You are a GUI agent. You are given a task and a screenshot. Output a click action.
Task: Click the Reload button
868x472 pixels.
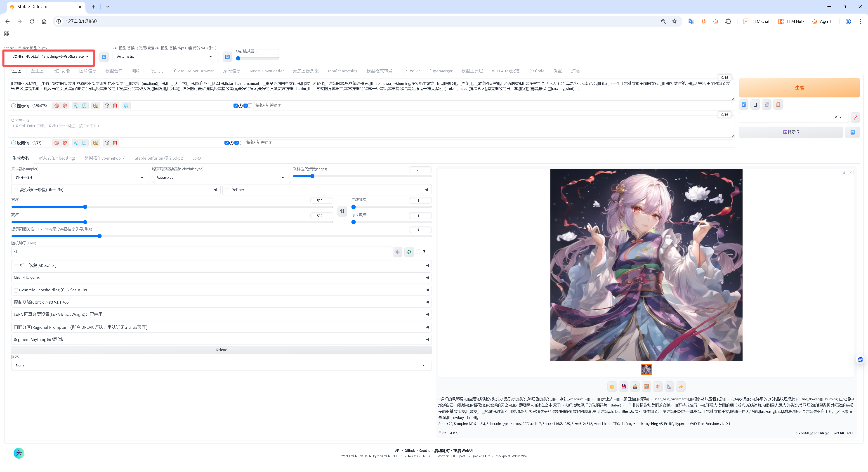[221, 350]
